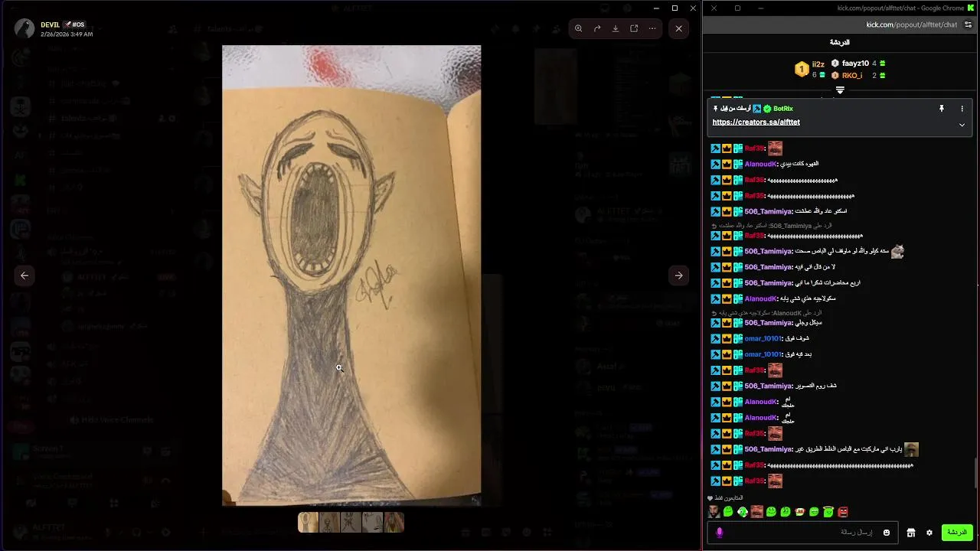Screen dimensions: 980x551
Task: Insert the waving green blob emote
Action: [x=743, y=512]
